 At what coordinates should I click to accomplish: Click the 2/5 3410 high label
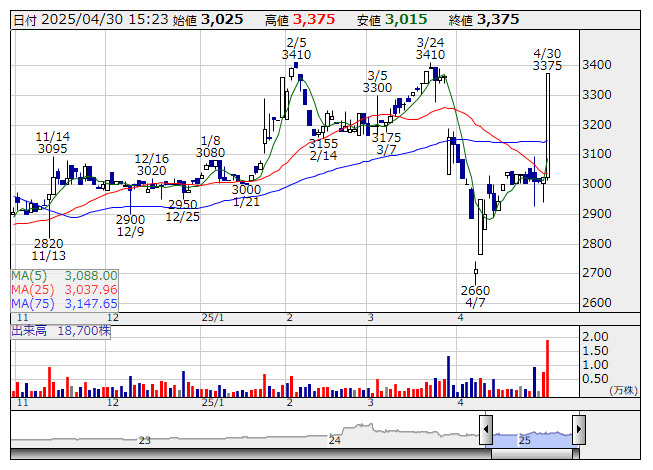(296, 49)
